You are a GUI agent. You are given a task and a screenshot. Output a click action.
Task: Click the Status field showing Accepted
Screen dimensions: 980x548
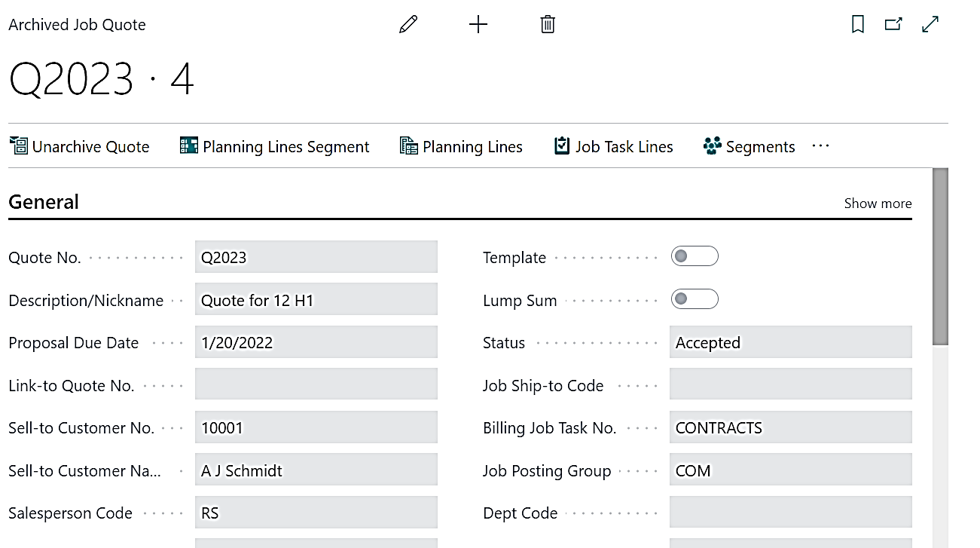[789, 343]
